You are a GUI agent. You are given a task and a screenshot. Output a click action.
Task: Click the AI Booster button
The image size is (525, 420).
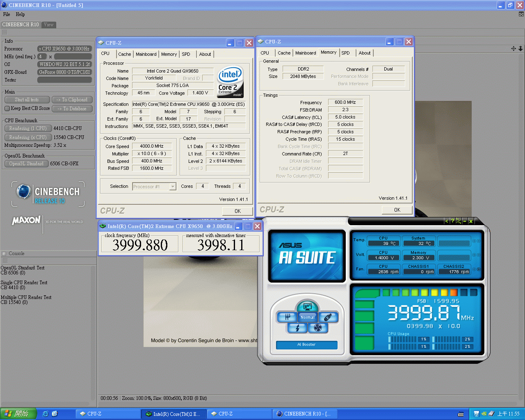[x=306, y=345]
